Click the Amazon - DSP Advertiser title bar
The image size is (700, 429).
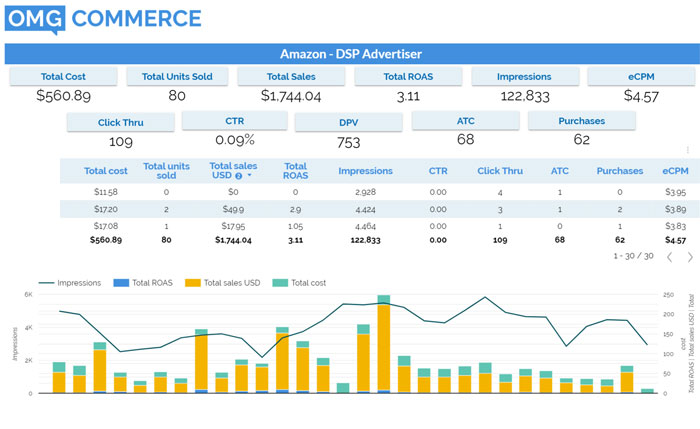coord(350,54)
